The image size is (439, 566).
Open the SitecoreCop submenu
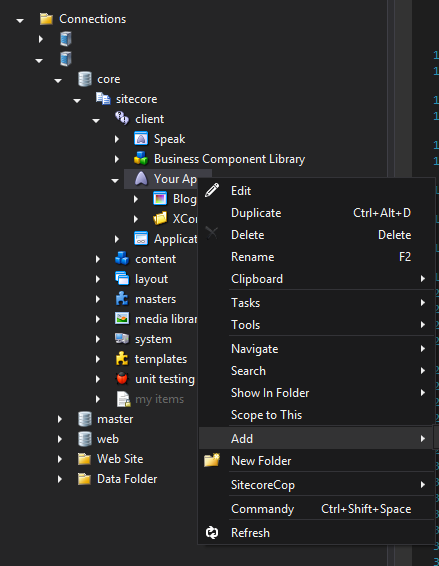[316, 484]
